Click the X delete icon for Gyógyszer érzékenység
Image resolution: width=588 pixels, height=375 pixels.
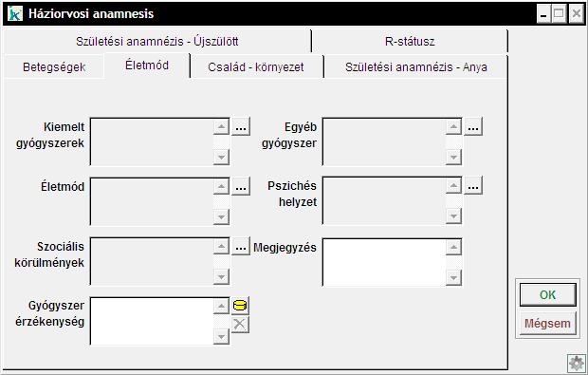(240, 325)
